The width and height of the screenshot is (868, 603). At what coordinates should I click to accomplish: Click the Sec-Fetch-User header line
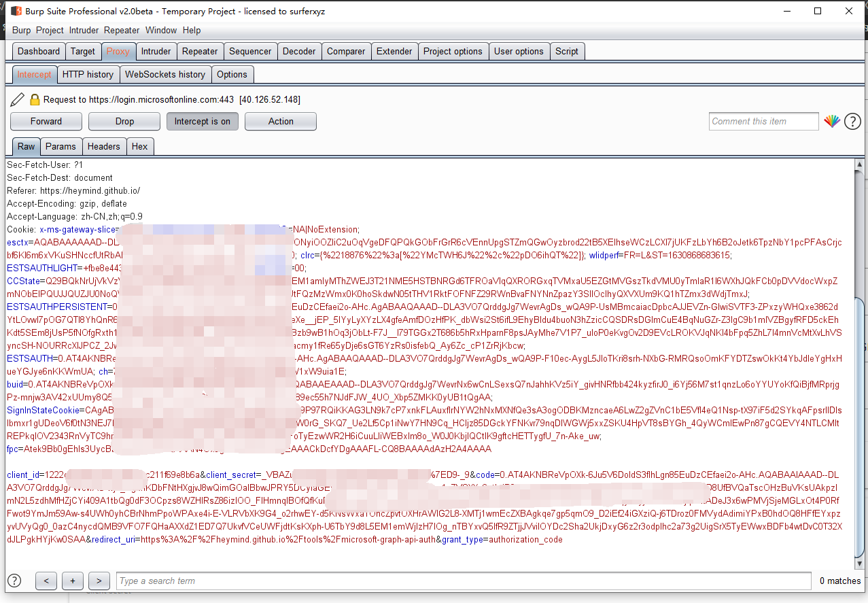coord(45,165)
